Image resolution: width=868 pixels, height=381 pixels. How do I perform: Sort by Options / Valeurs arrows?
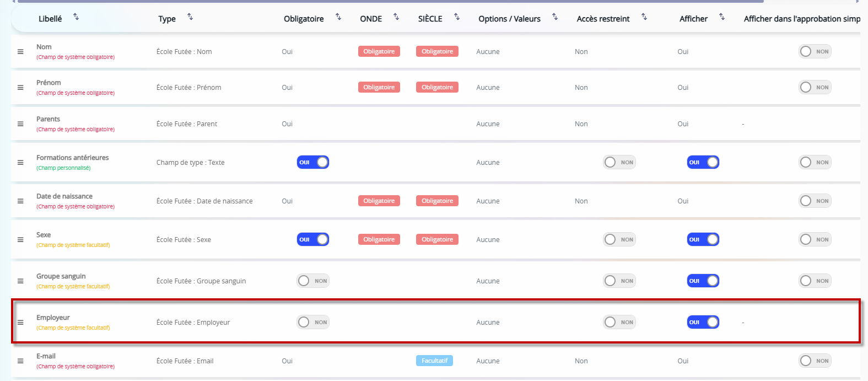555,17
